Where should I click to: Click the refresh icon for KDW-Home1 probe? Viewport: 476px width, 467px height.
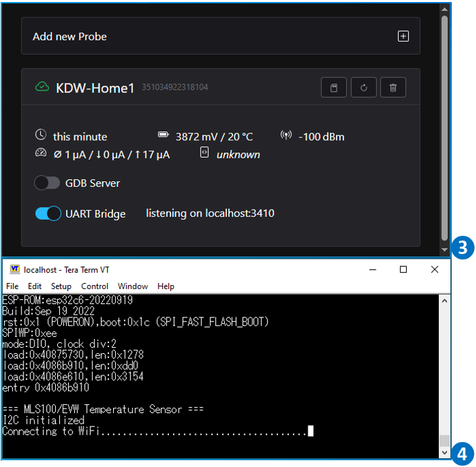point(364,88)
